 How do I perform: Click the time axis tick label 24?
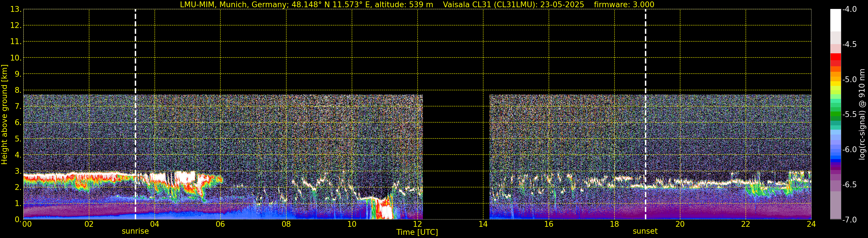811,224
